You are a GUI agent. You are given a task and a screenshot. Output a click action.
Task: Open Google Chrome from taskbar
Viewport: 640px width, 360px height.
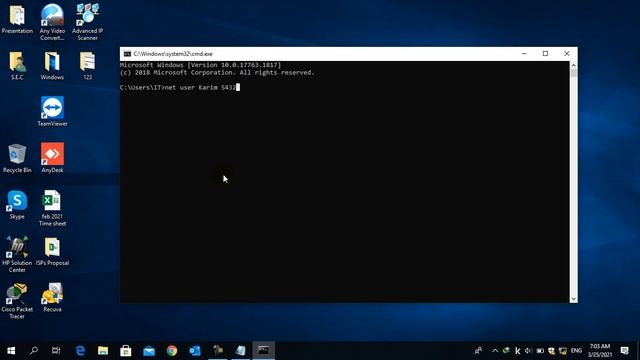172,351
